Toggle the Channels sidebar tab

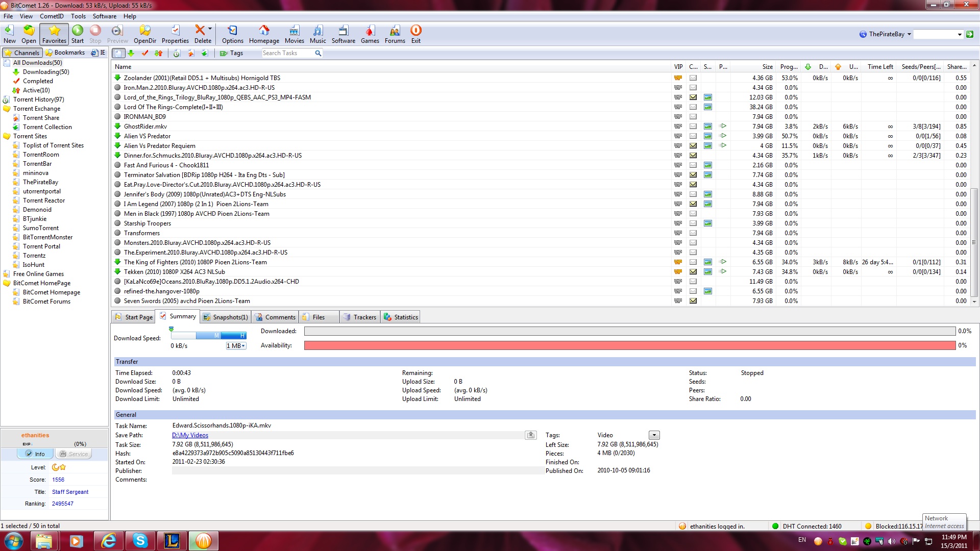click(x=22, y=53)
